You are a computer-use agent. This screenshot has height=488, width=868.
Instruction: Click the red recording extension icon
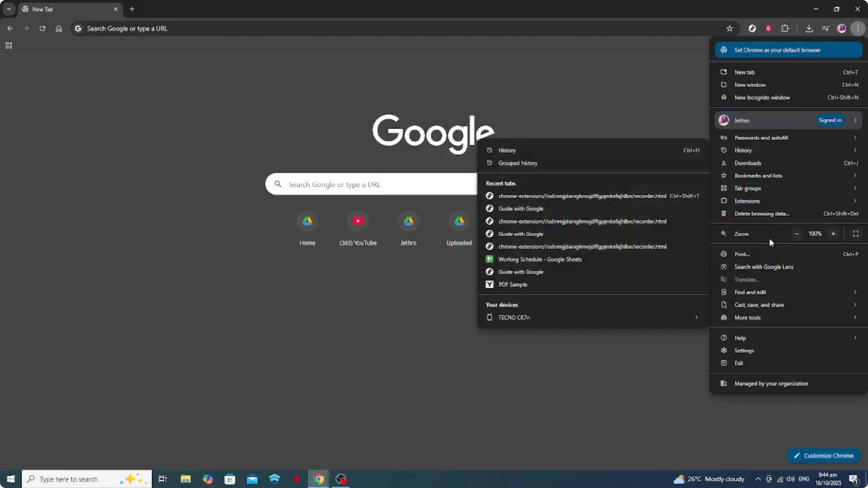point(769,28)
